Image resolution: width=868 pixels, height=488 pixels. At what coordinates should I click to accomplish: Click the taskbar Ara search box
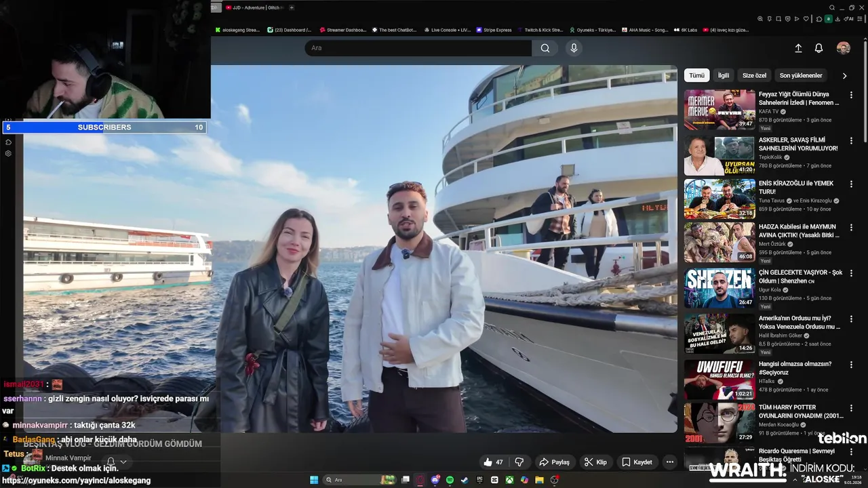(359, 480)
